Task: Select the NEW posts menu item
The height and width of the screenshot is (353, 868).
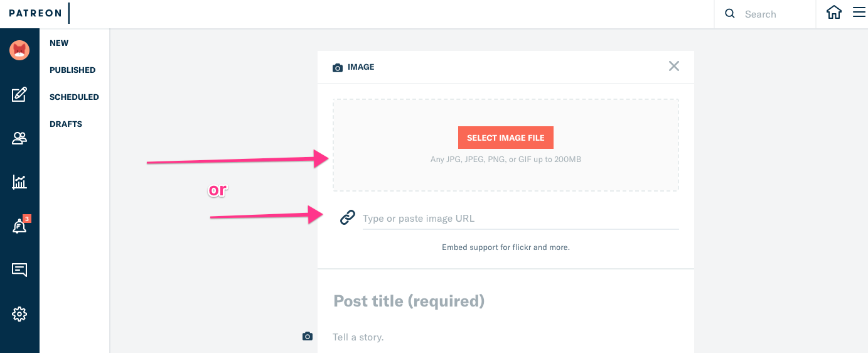Action: (x=59, y=43)
